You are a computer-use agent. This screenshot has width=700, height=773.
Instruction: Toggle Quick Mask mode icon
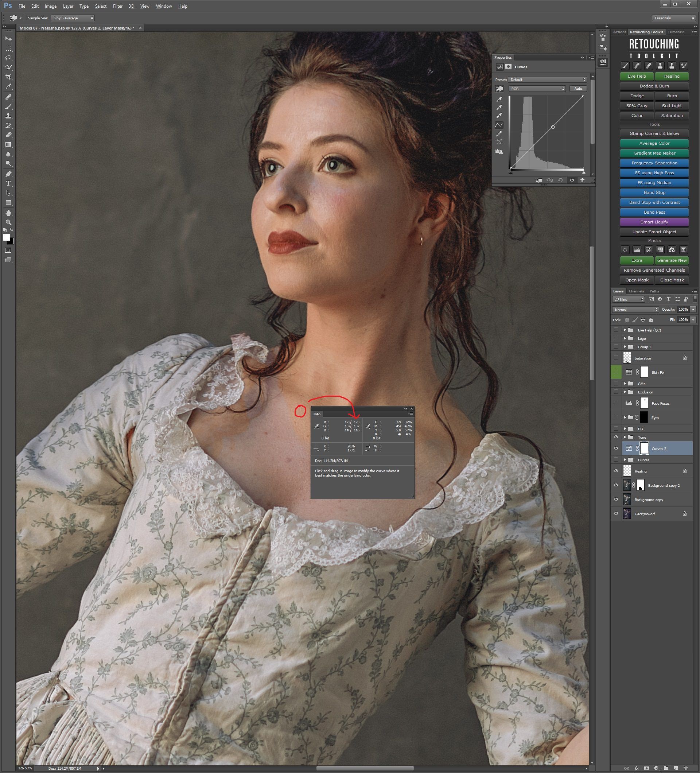pyautogui.click(x=8, y=250)
